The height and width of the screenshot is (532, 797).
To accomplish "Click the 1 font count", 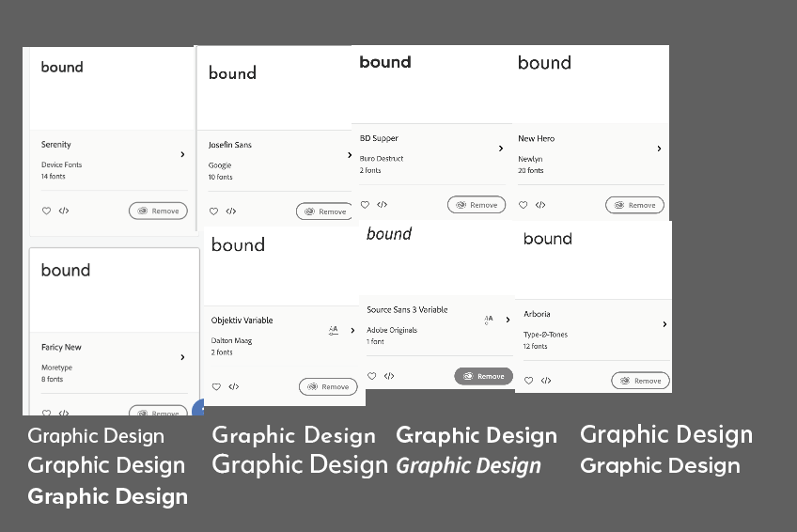I will [375, 341].
